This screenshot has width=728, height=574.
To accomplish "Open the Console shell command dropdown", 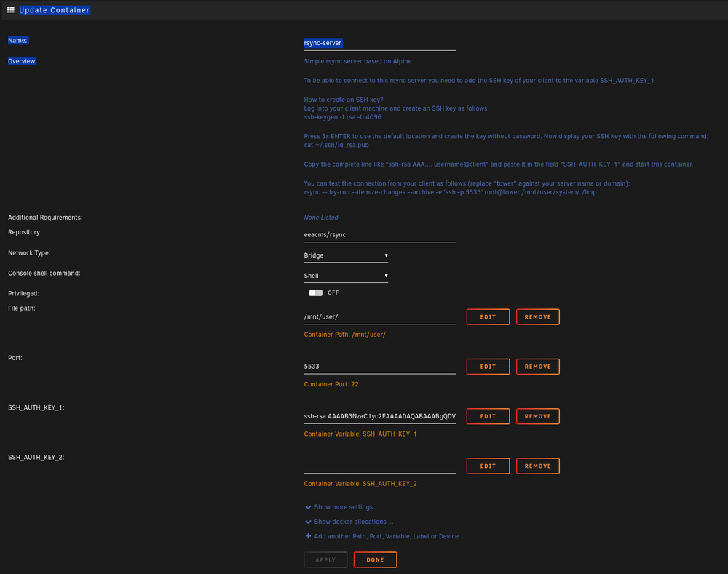I will click(x=346, y=276).
